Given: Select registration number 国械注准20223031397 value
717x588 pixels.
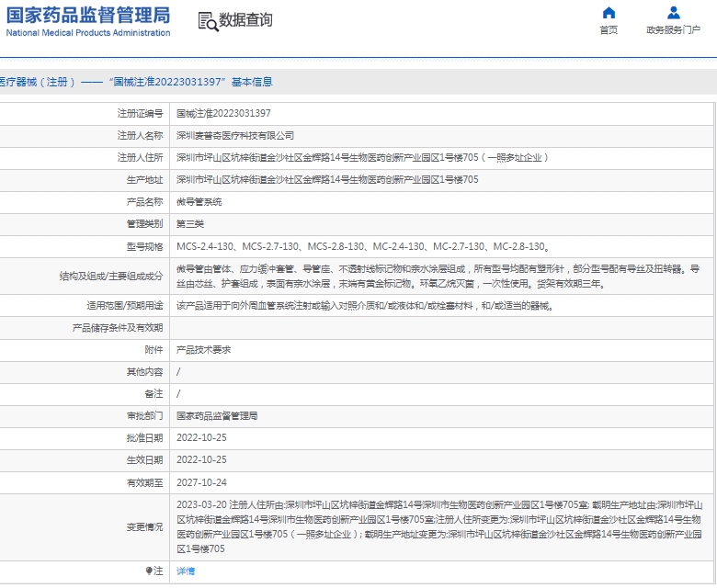Looking at the screenshot, I should (x=223, y=113).
